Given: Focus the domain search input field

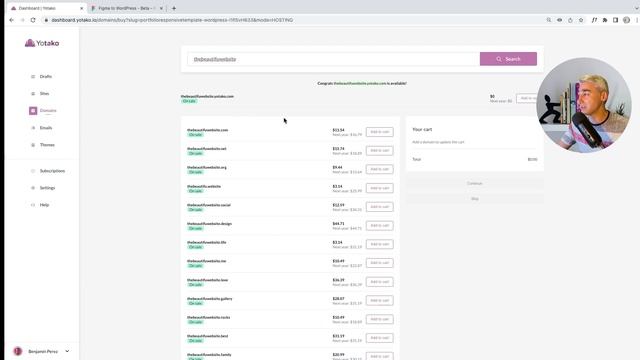Looking at the screenshot, I should click(x=333, y=59).
